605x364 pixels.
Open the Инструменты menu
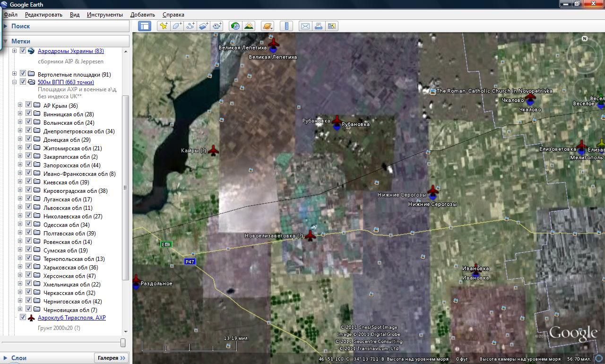[104, 15]
